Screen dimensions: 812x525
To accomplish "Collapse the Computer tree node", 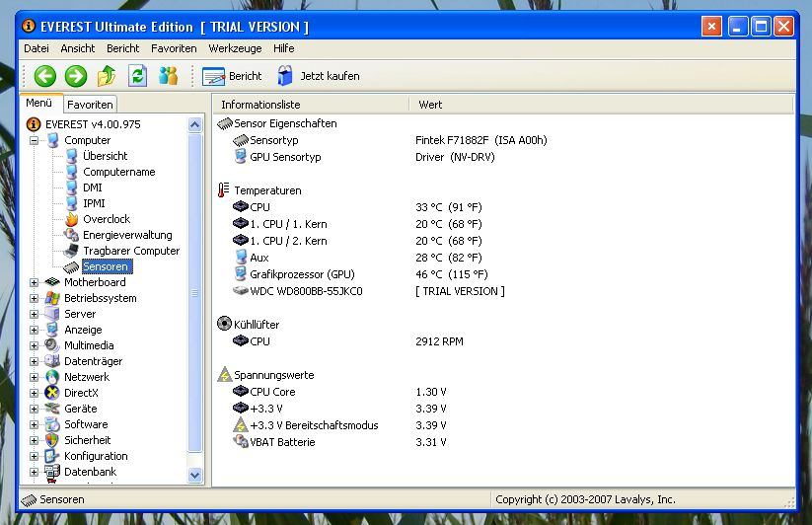I will (x=35, y=140).
